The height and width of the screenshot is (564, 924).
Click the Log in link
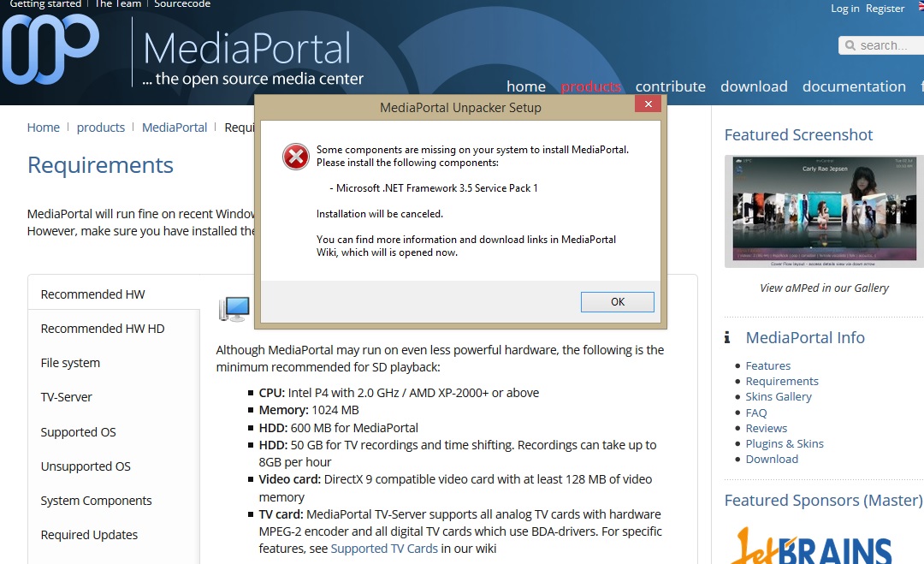(845, 9)
